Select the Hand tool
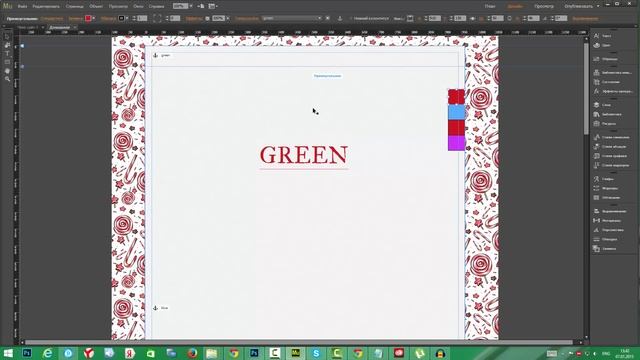 [x=7, y=71]
